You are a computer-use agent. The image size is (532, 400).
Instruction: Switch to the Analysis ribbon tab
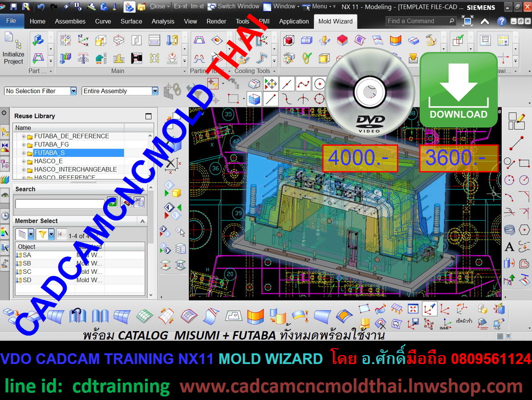pyautogui.click(x=163, y=21)
